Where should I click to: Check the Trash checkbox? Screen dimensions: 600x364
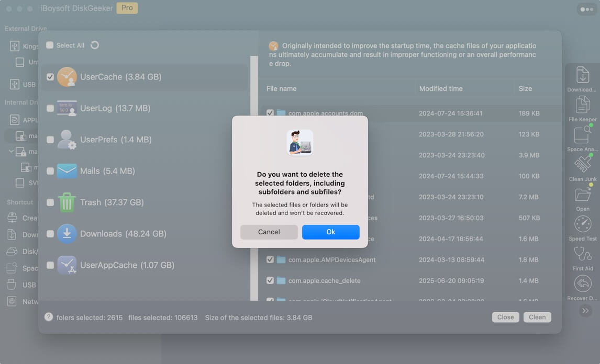50,202
